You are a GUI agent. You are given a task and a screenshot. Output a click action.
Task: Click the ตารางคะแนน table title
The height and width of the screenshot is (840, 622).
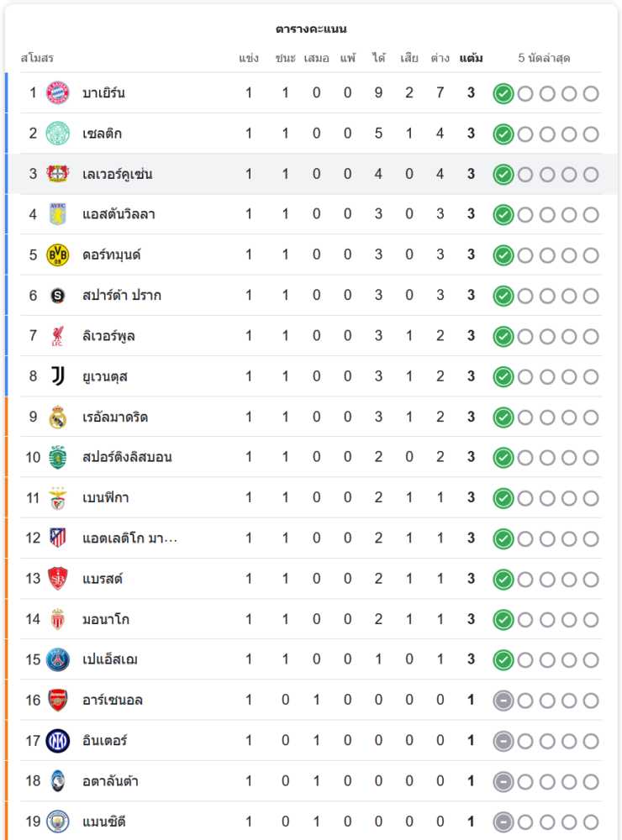pyautogui.click(x=311, y=29)
